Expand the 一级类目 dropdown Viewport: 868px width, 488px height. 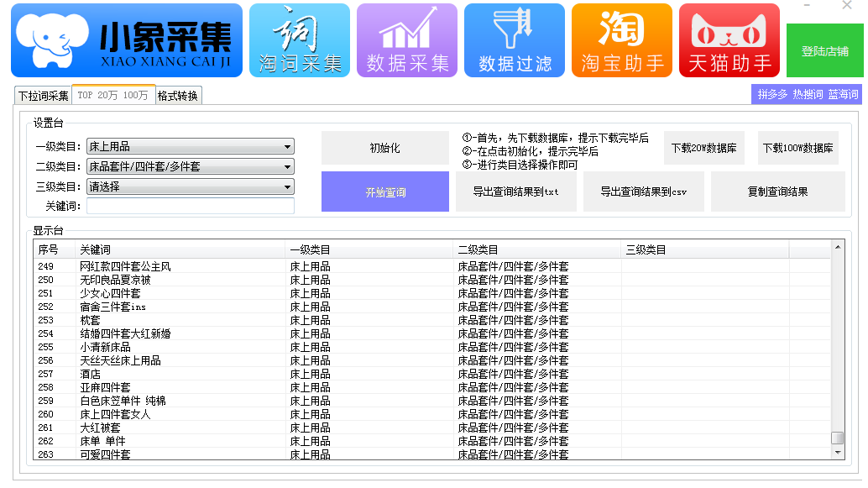(191, 146)
